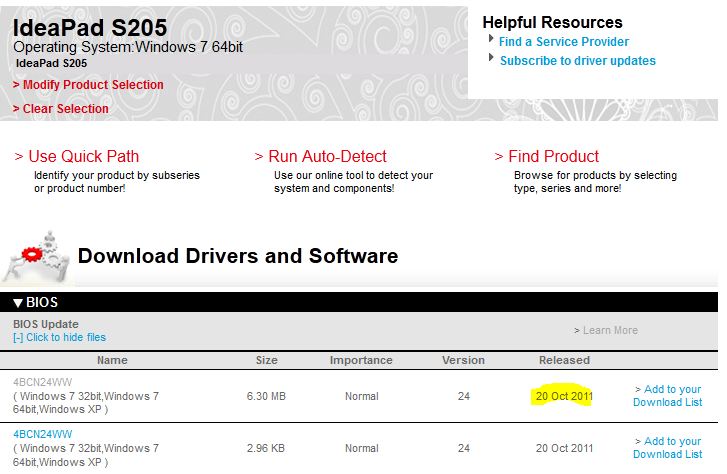Open Subscribe to driver updates link
This screenshot has width=727, height=474.
coord(578,61)
